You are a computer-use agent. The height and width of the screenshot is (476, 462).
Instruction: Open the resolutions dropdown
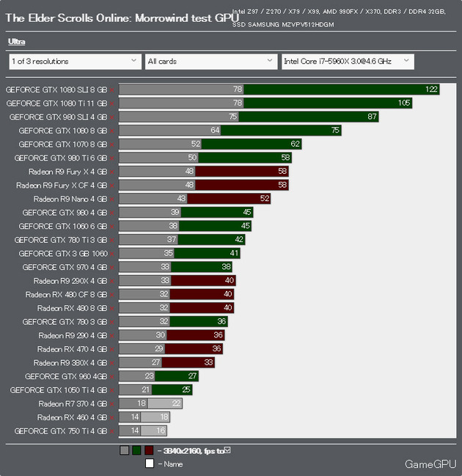[75, 62]
